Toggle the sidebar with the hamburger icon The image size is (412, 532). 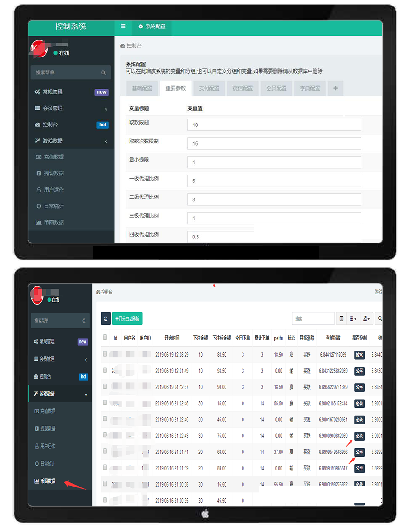(123, 27)
